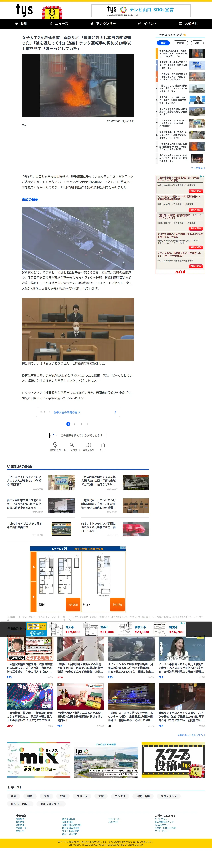Select the 新着 category chip
This screenshot has height=868, width=212.
[x=14, y=796]
